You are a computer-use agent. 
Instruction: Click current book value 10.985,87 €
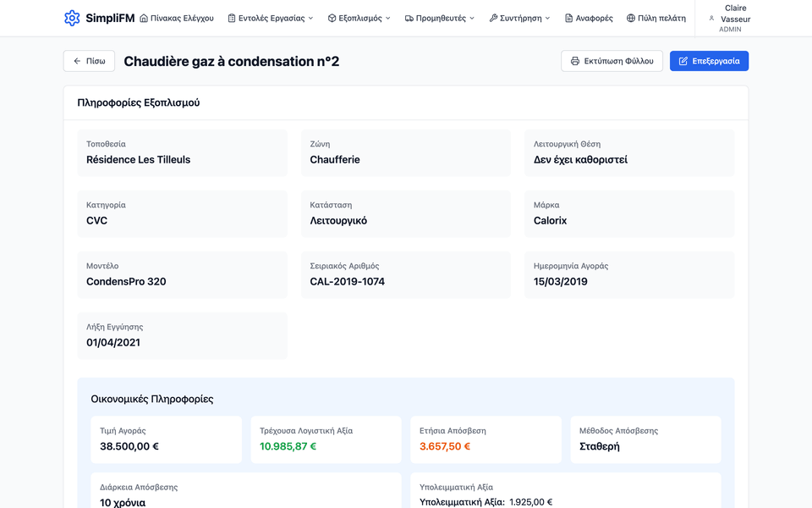(288, 446)
